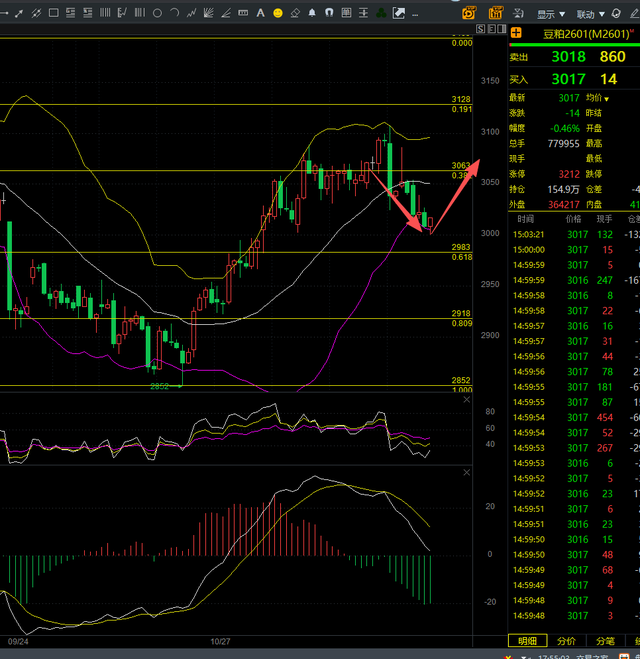Select the angle line tool

coord(226,13)
